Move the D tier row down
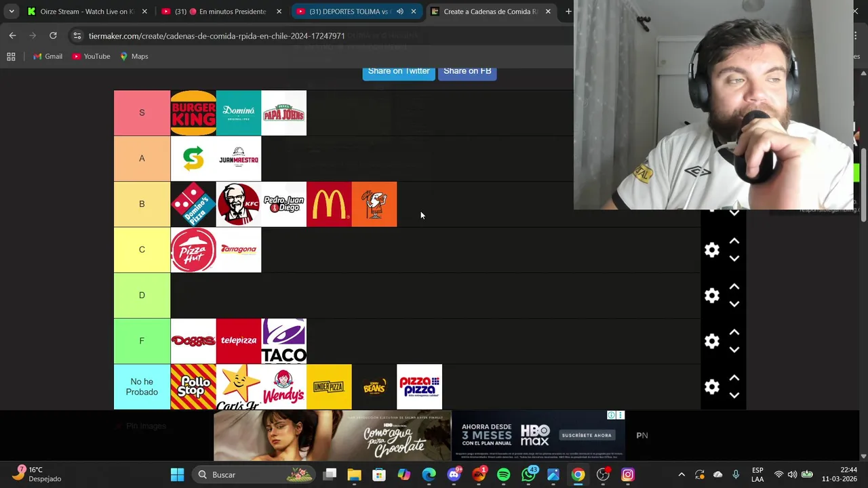Screen dimensions: 868x488 (x=734, y=304)
